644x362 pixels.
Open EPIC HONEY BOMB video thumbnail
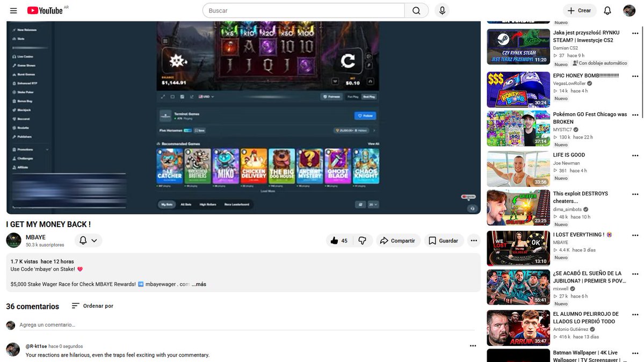coord(518,90)
